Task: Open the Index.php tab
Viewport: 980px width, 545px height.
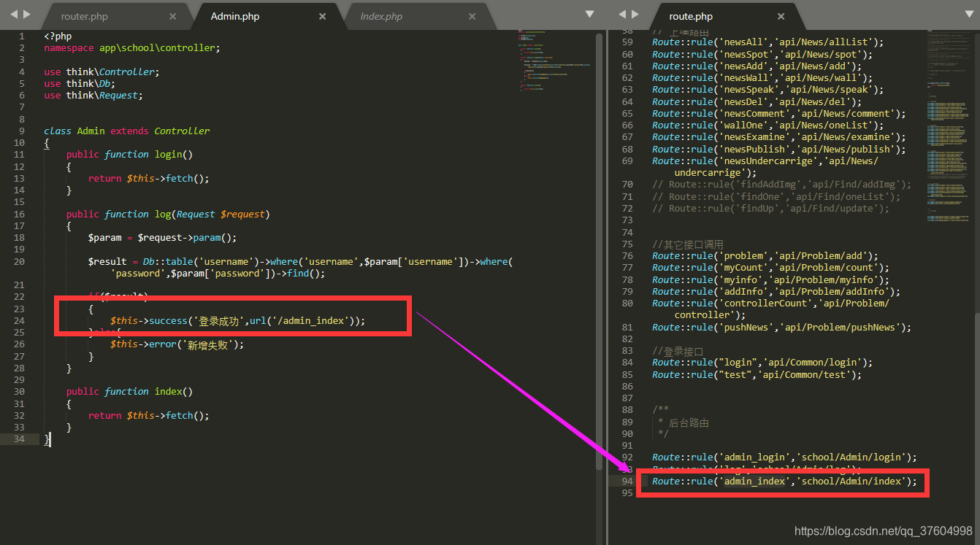Action: click(x=381, y=16)
